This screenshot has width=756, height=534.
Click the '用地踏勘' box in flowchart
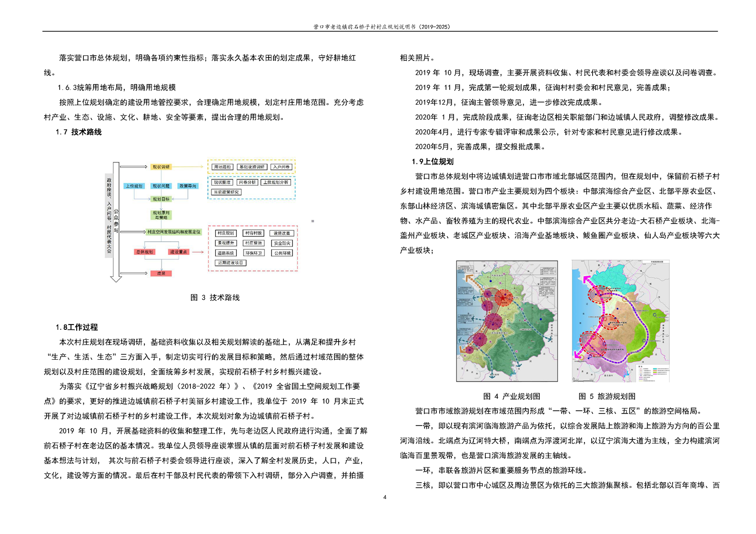(x=222, y=167)
